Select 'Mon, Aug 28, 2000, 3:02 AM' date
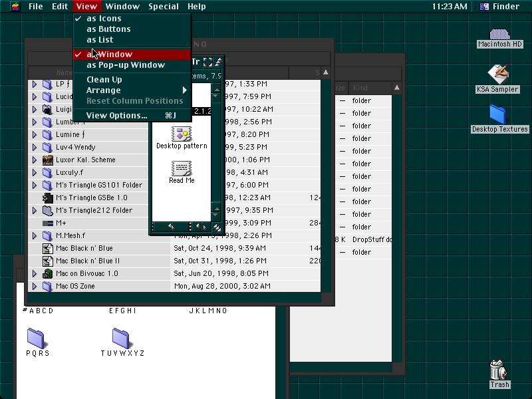 coord(222,286)
